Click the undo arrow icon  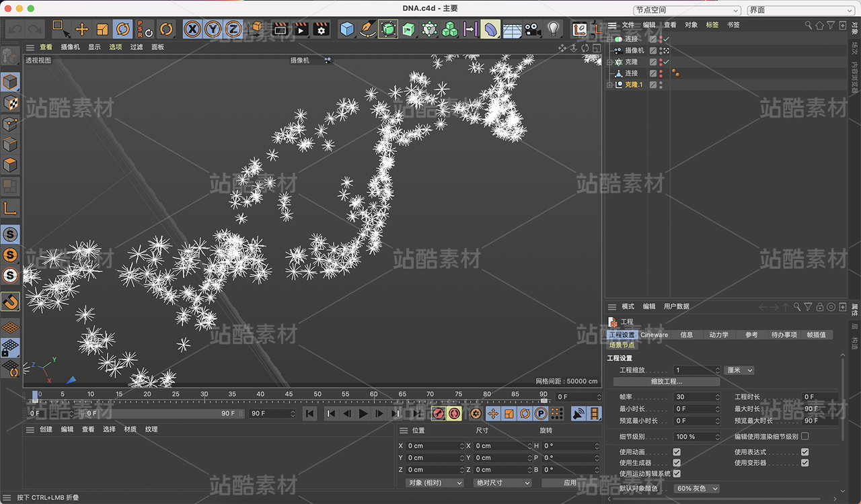15,29
